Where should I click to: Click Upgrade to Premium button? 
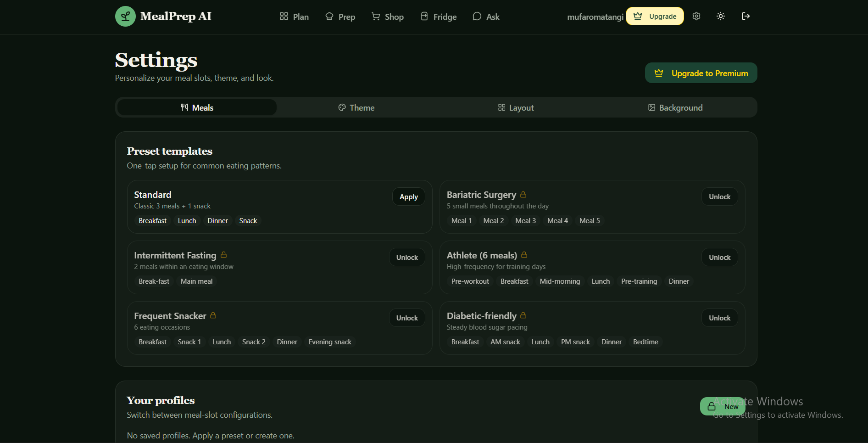point(701,73)
